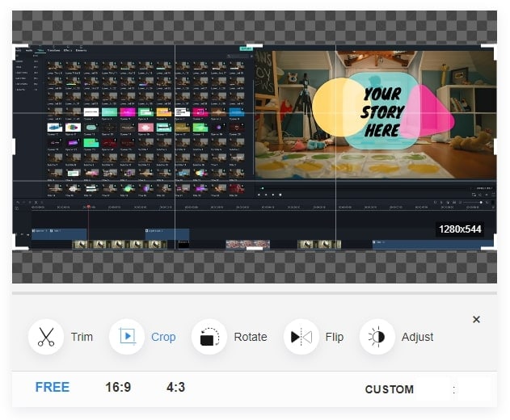Grab the bottom-left crop corner handle
Screen dimensions: 510x420
[x=15, y=248]
